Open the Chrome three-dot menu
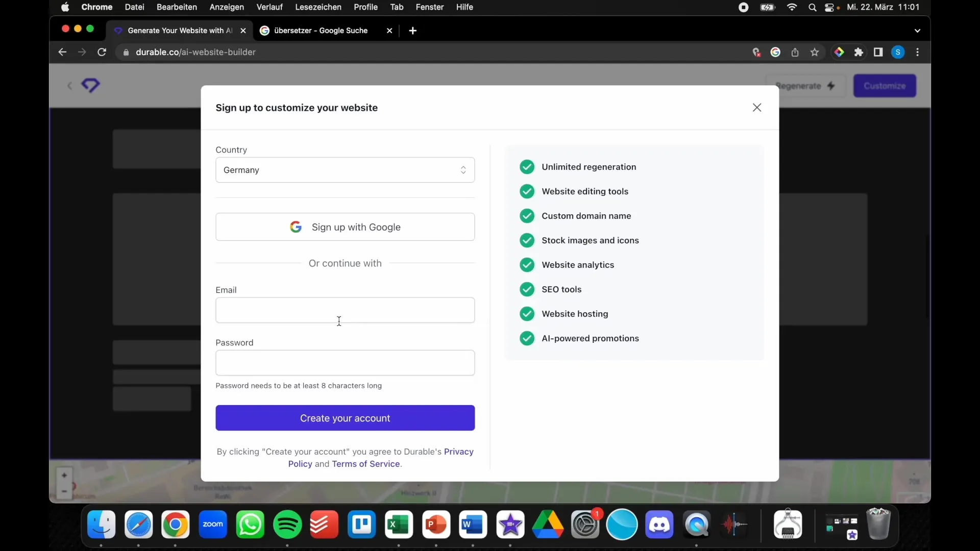This screenshot has width=980, height=551. (918, 52)
